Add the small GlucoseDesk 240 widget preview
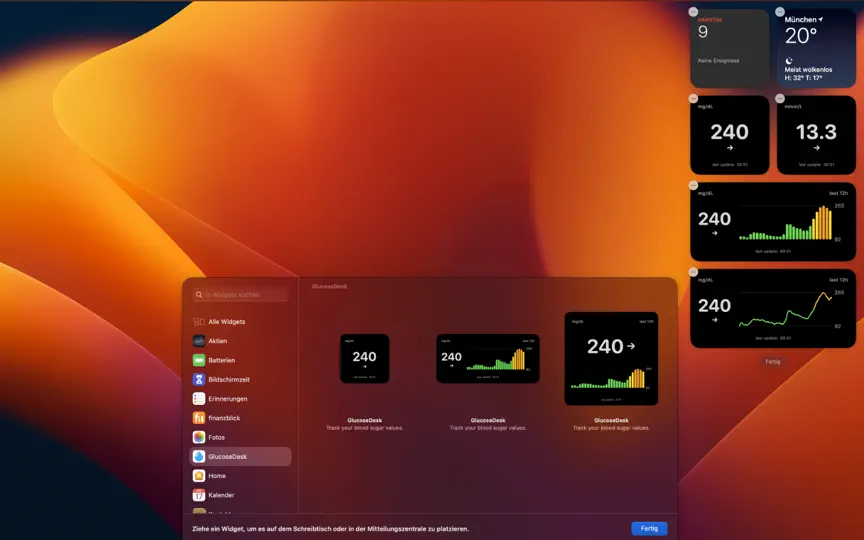Image resolution: width=864 pixels, height=540 pixels. [x=365, y=359]
